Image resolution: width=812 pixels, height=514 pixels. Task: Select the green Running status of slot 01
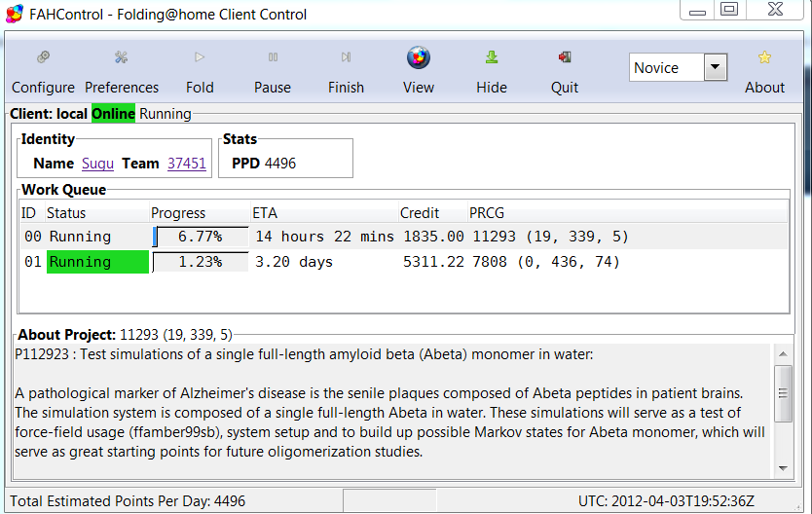(97, 262)
